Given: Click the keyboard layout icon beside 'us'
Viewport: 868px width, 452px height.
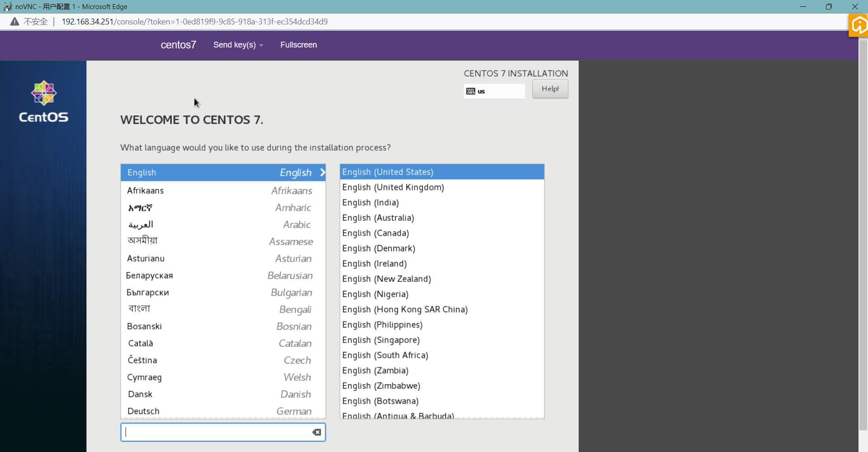Looking at the screenshot, I should [471, 91].
